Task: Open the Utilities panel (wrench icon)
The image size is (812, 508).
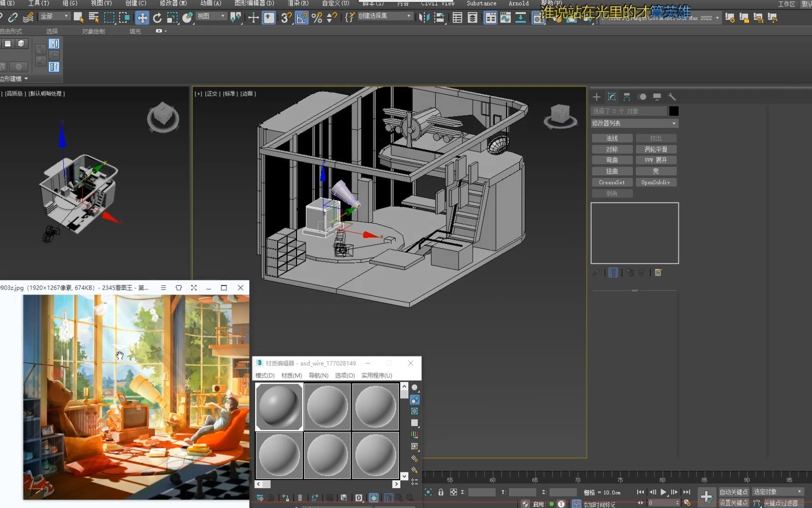Action: click(x=672, y=97)
